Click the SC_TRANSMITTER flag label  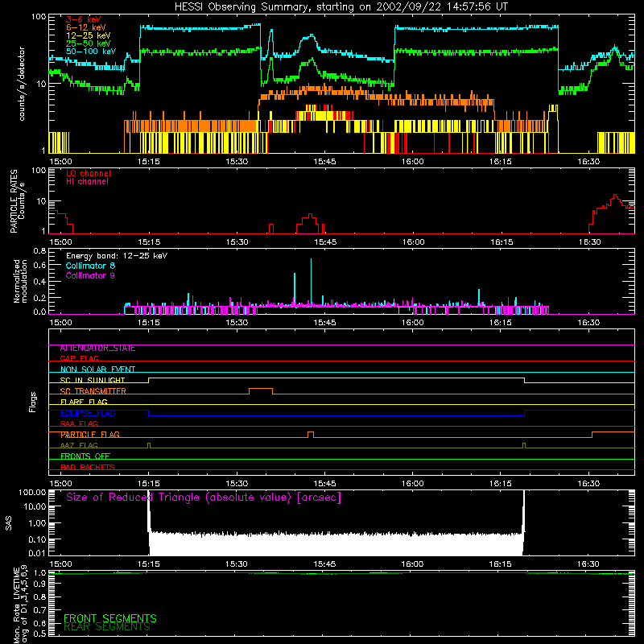pos(93,391)
